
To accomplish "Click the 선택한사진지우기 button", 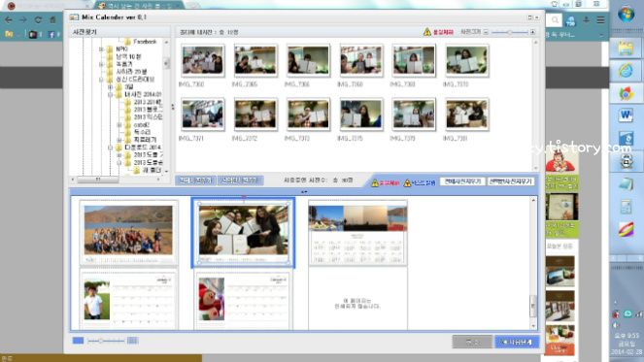I will click(x=511, y=181).
